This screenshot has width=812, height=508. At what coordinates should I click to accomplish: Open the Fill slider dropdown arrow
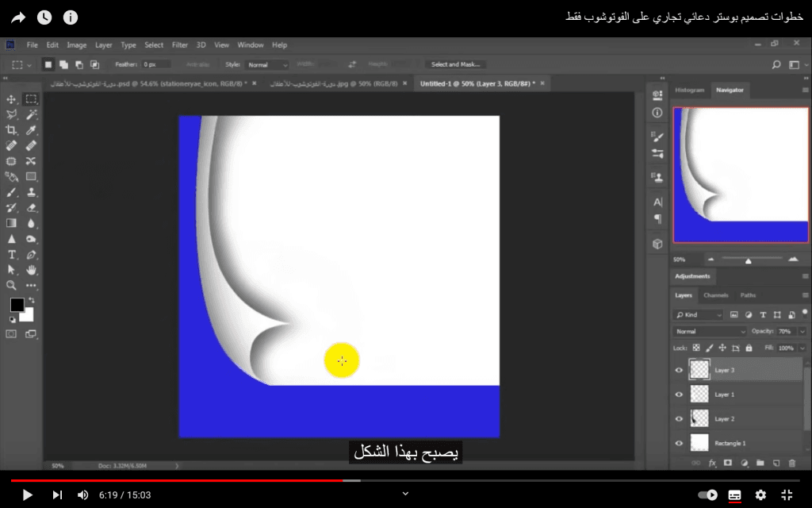pyautogui.click(x=802, y=348)
